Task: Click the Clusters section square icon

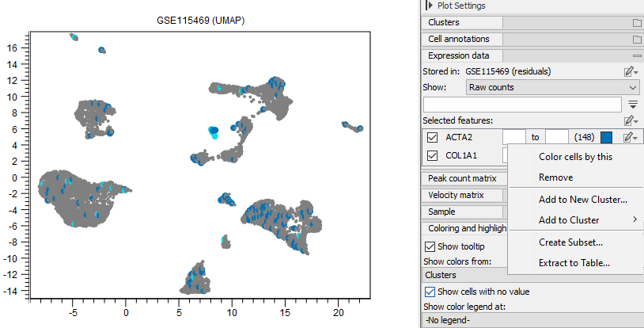Action: click(x=637, y=23)
